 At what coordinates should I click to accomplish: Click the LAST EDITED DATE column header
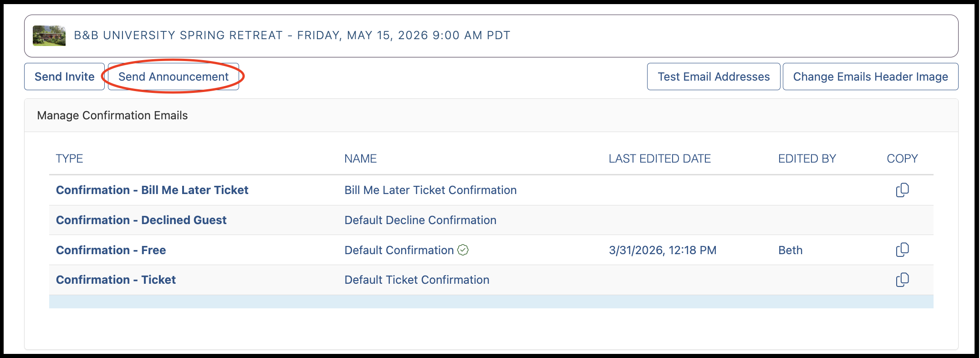pos(659,159)
